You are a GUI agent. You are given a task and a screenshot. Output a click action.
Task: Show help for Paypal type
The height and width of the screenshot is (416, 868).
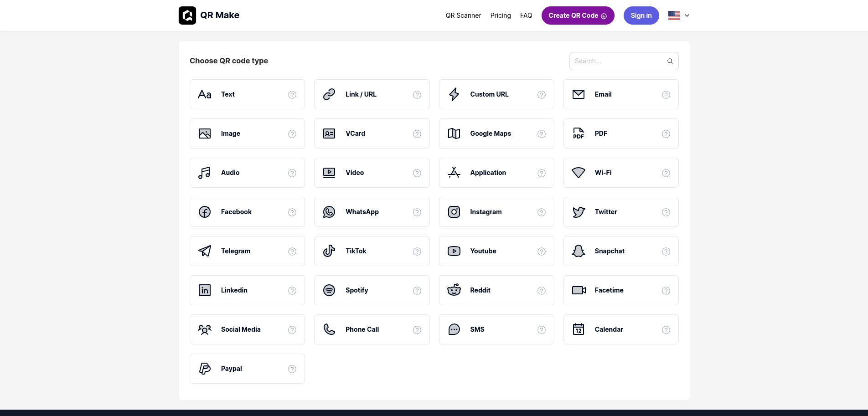pos(292,369)
